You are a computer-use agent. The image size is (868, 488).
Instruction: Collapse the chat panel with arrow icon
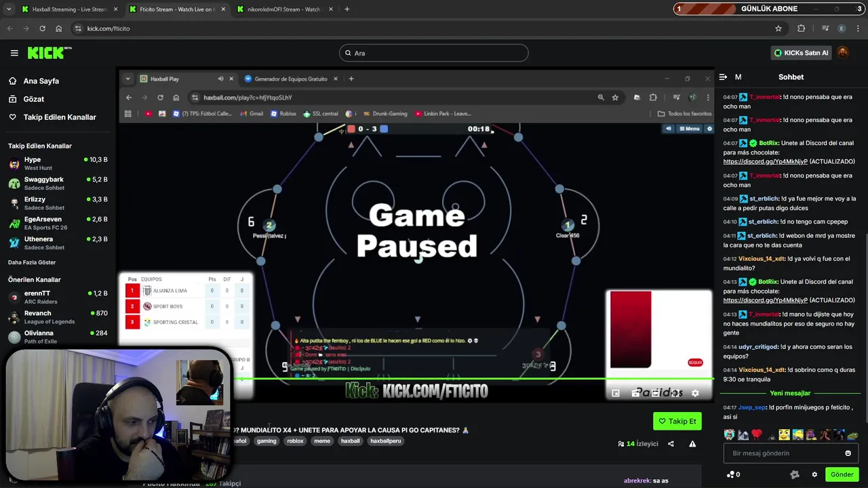[723, 77]
